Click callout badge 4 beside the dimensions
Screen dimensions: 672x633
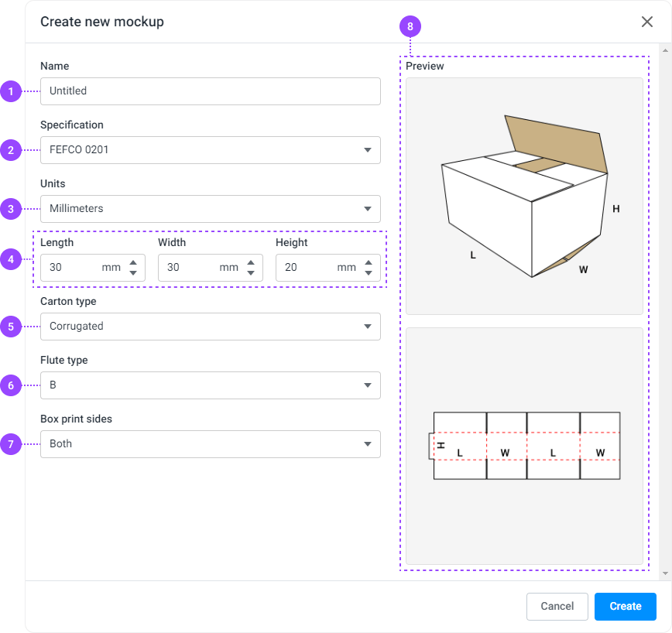(11, 260)
